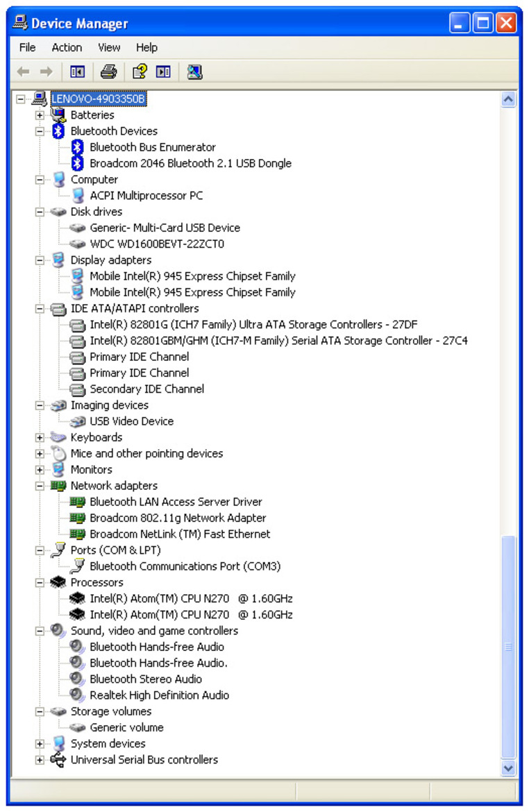The image size is (529, 812).
Task: Click the System devices category icon
Action: (58, 744)
